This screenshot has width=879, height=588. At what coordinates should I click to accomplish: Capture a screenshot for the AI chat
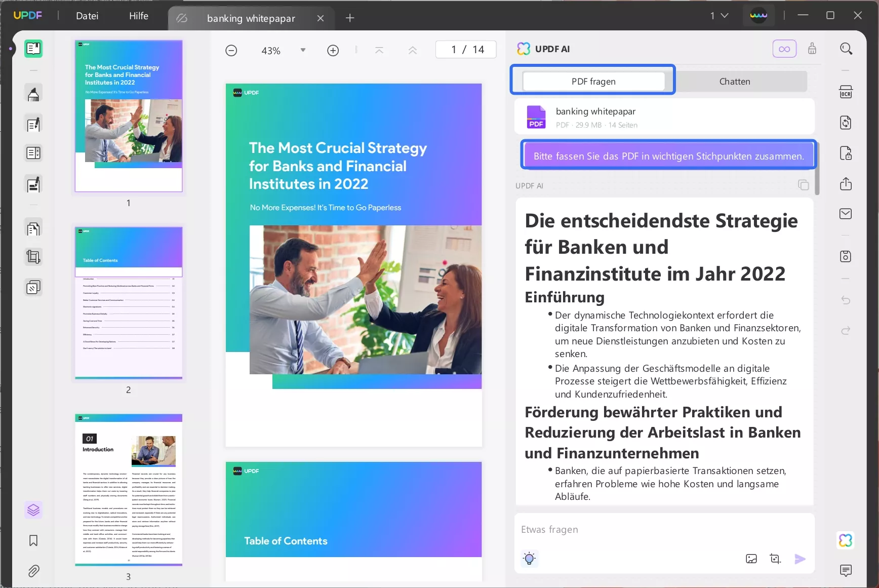[x=775, y=559]
